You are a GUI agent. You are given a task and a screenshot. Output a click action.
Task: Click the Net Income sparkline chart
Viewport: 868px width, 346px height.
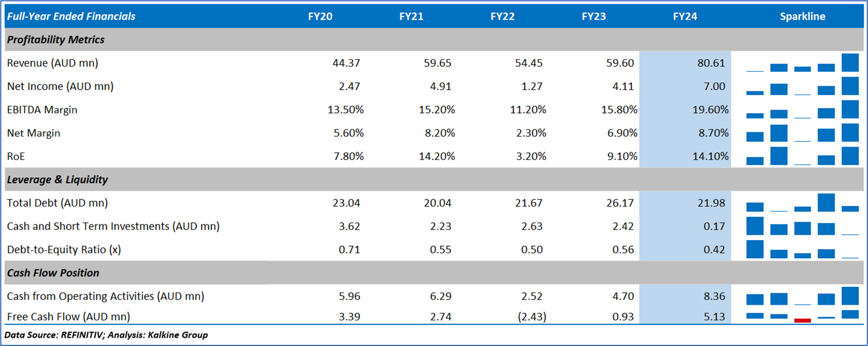click(x=802, y=86)
